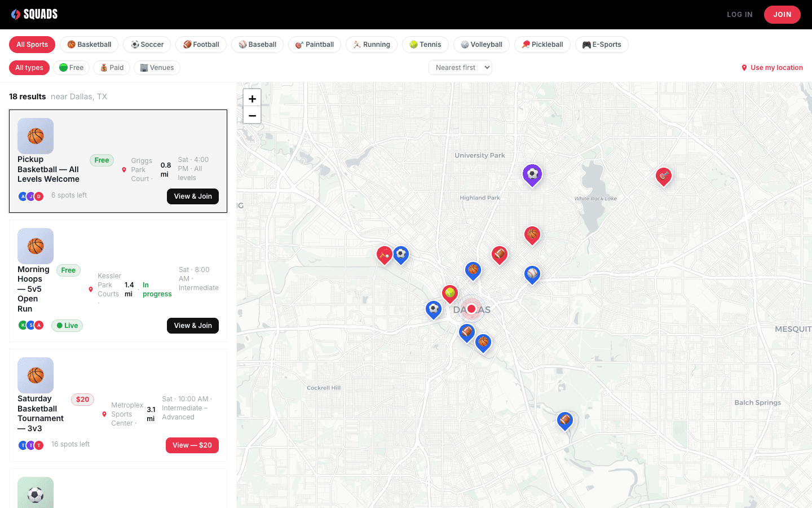Screen dimensions: 812x508
Task: Toggle the Venues filter
Action: tap(156, 67)
